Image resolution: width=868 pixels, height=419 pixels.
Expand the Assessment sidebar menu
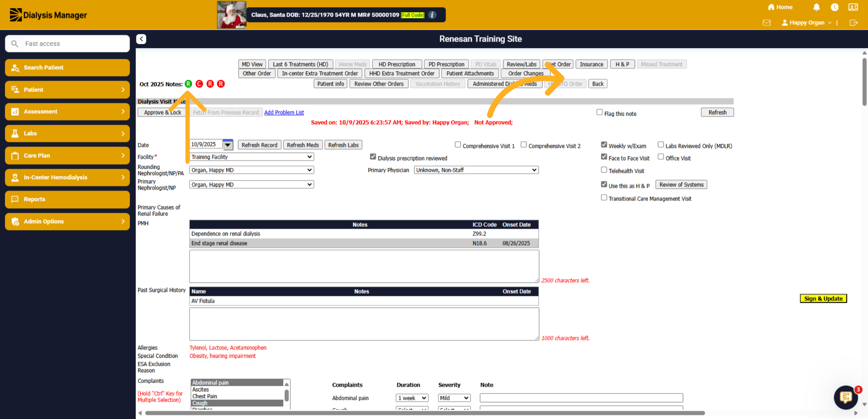click(x=67, y=112)
